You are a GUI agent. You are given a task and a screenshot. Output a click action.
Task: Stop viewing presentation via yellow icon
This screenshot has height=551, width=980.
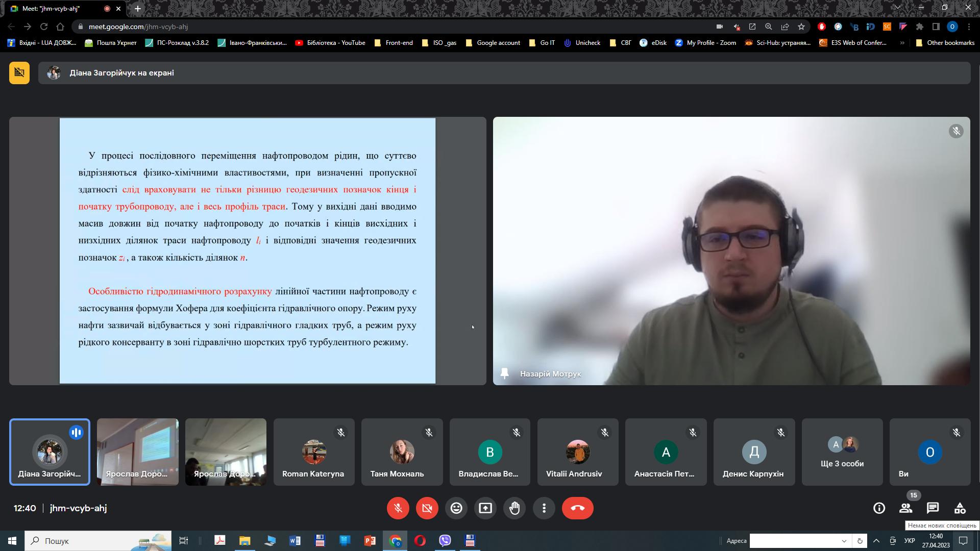[19, 73]
